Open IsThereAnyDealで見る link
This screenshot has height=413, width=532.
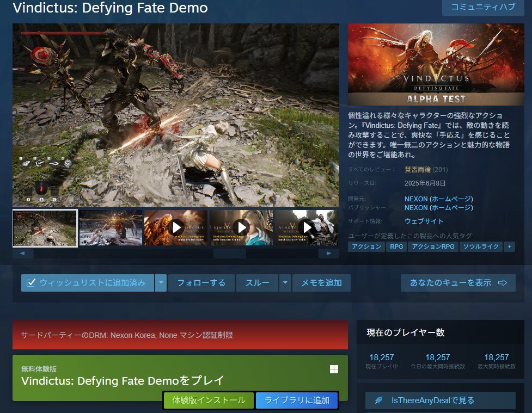pyautogui.click(x=441, y=400)
